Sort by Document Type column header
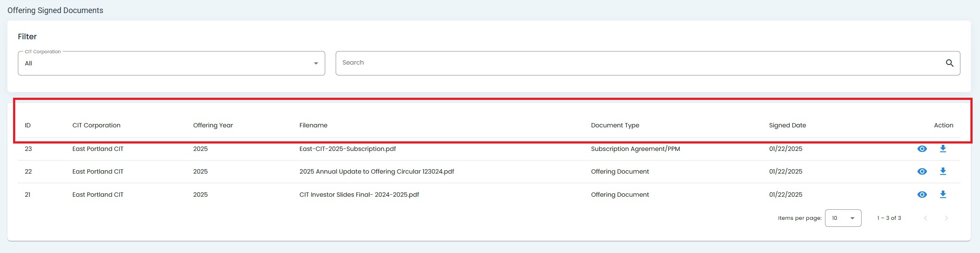The height and width of the screenshot is (253, 980). [x=615, y=125]
